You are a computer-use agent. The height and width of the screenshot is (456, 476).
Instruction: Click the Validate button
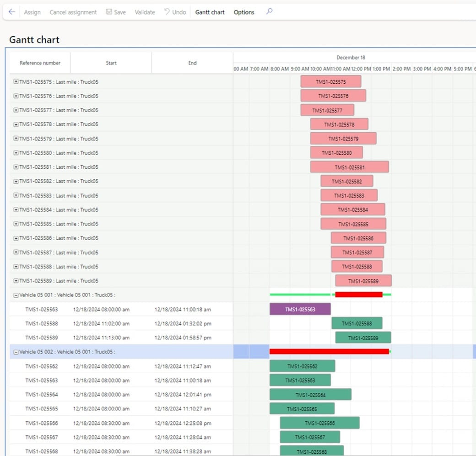pyautogui.click(x=145, y=12)
